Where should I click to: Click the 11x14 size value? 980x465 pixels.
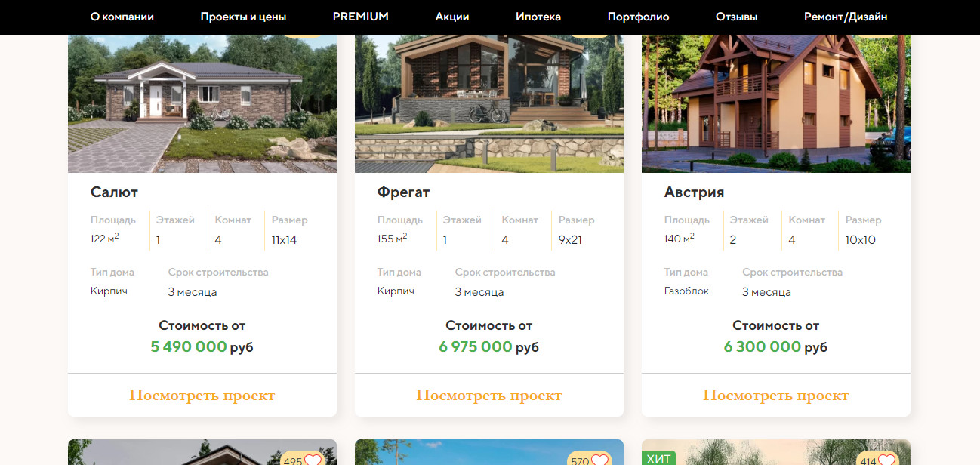pos(285,240)
